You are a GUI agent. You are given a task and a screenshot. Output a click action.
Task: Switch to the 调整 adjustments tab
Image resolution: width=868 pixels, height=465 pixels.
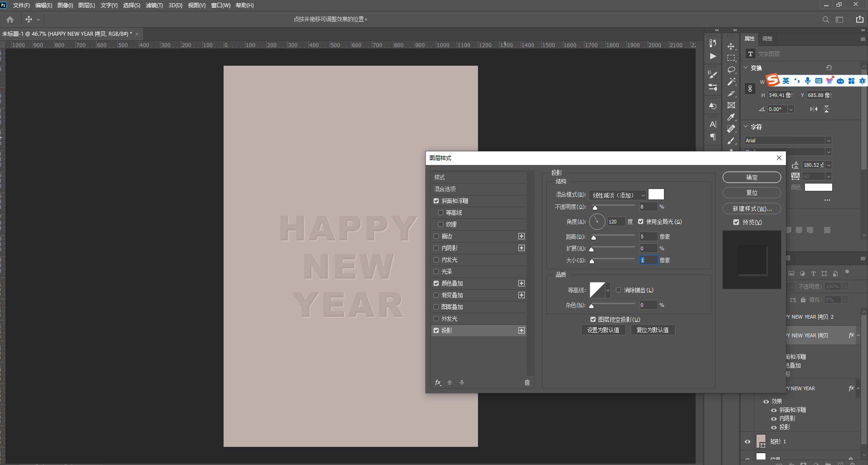pyautogui.click(x=767, y=39)
